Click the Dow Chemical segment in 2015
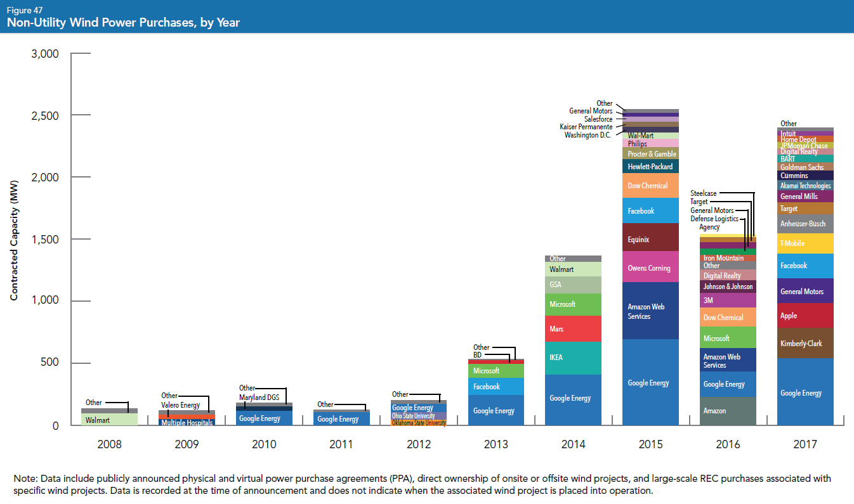Viewport: 854px width, 504px height. pyautogui.click(x=650, y=186)
